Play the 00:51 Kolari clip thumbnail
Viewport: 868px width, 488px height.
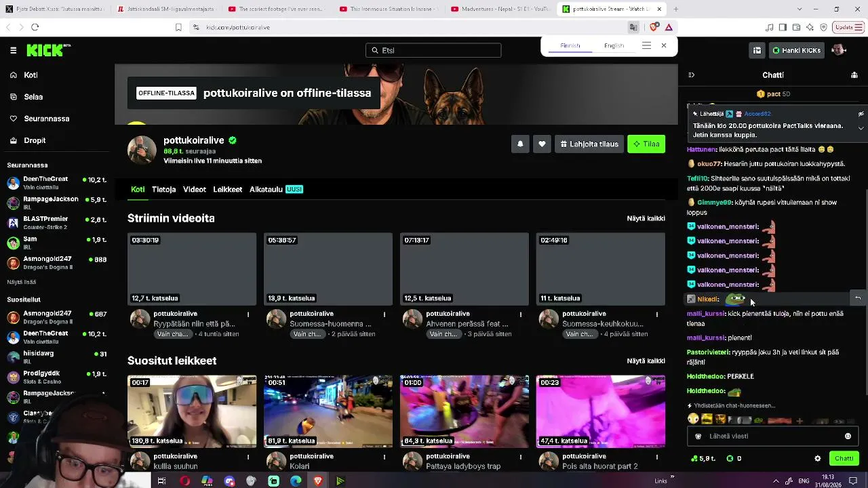coord(328,411)
